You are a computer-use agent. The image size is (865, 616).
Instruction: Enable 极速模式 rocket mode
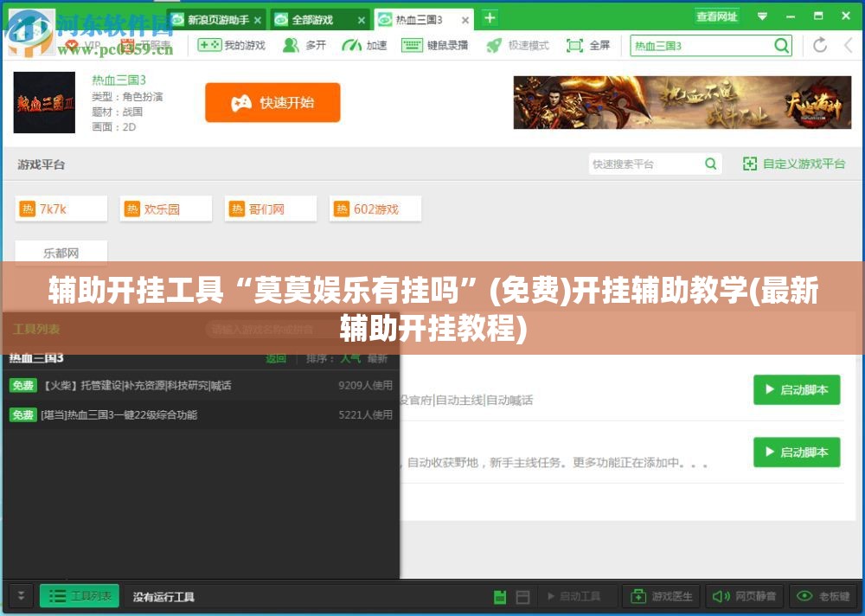(x=517, y=45)
